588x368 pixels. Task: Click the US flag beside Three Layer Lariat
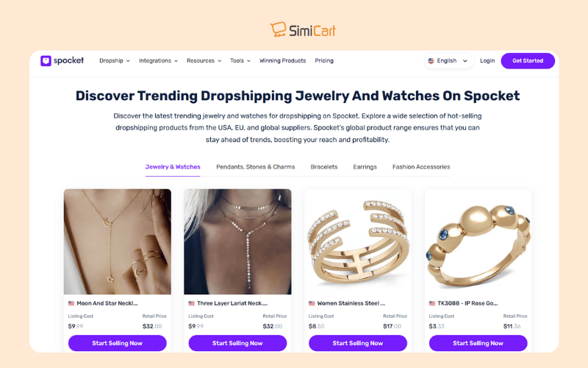[x=191, y=303]
